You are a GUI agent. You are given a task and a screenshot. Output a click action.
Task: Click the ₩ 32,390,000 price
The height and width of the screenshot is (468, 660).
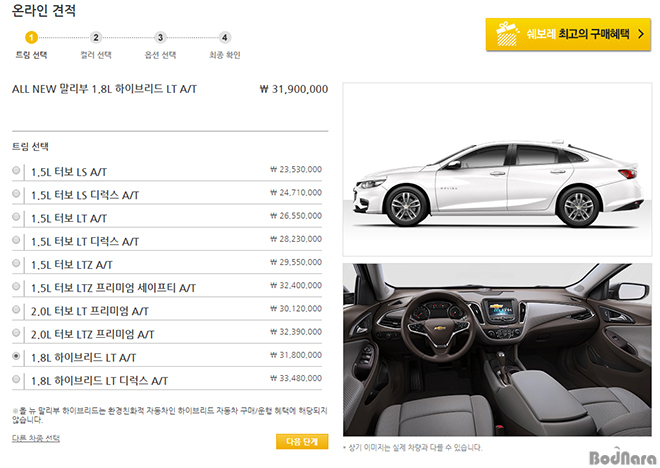click(296, 332)
